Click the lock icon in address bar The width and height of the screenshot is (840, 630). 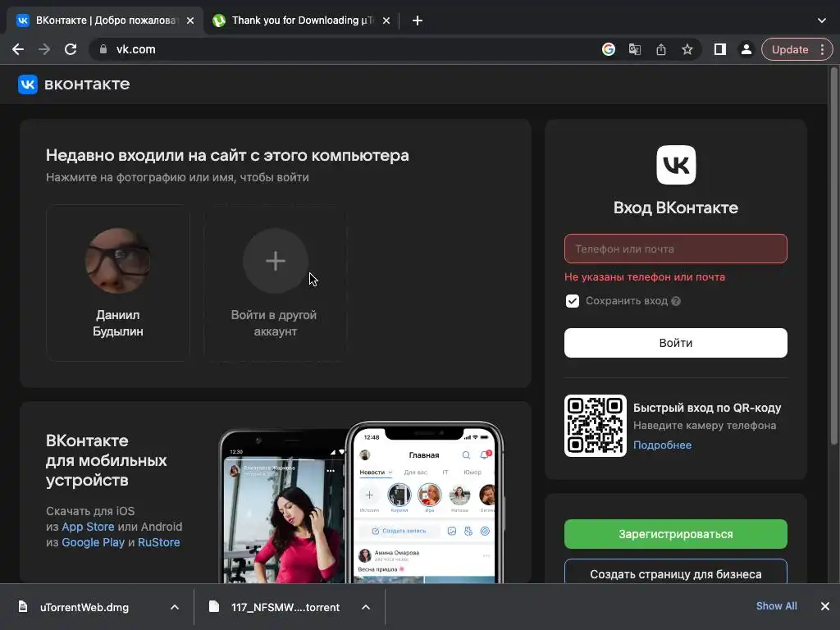[x=103, y=49]
